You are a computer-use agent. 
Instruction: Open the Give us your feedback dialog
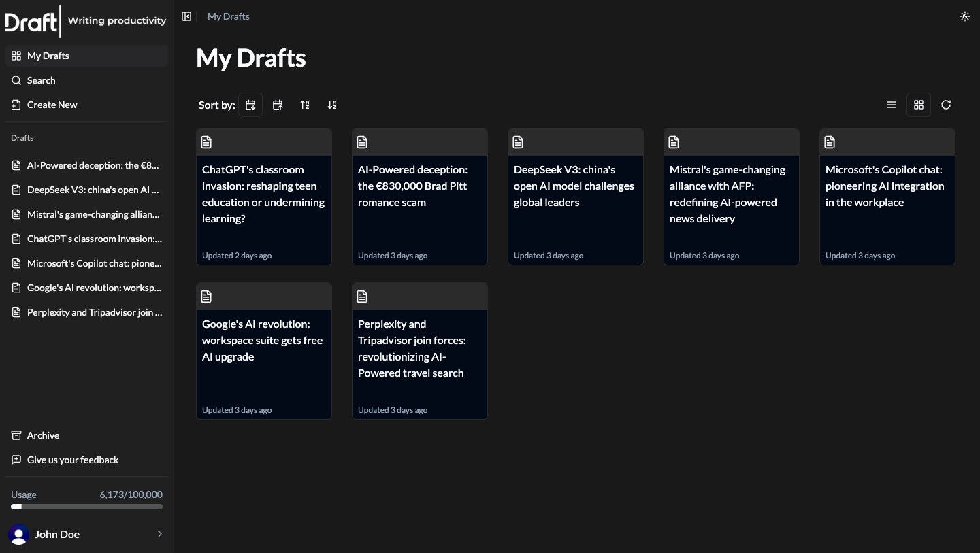tap(73, 460)
